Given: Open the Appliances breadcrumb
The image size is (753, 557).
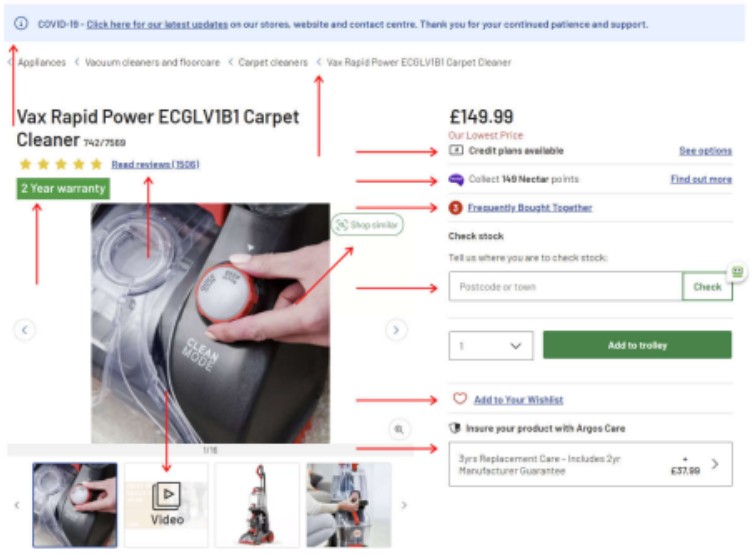Looking at the screenshot, I should [x=42, y=62].
